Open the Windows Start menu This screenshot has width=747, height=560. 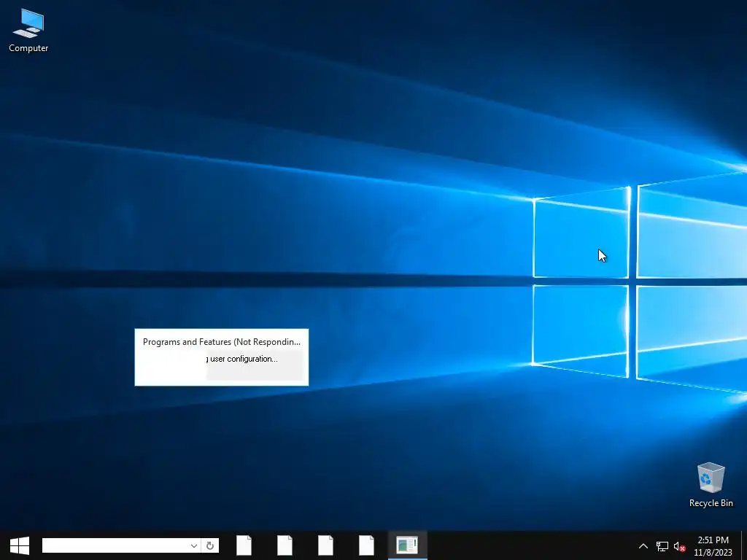pyautogui.click(x=20, y=545)
